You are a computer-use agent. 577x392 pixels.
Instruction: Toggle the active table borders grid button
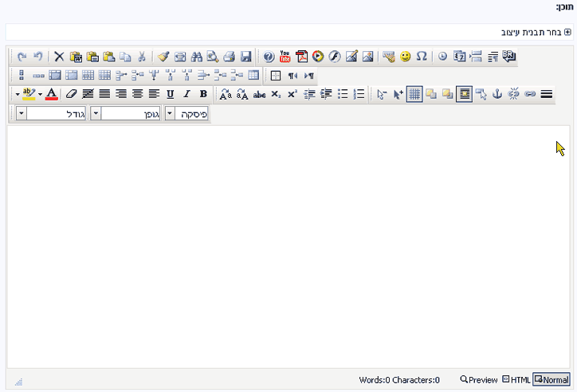pos(414,94)
